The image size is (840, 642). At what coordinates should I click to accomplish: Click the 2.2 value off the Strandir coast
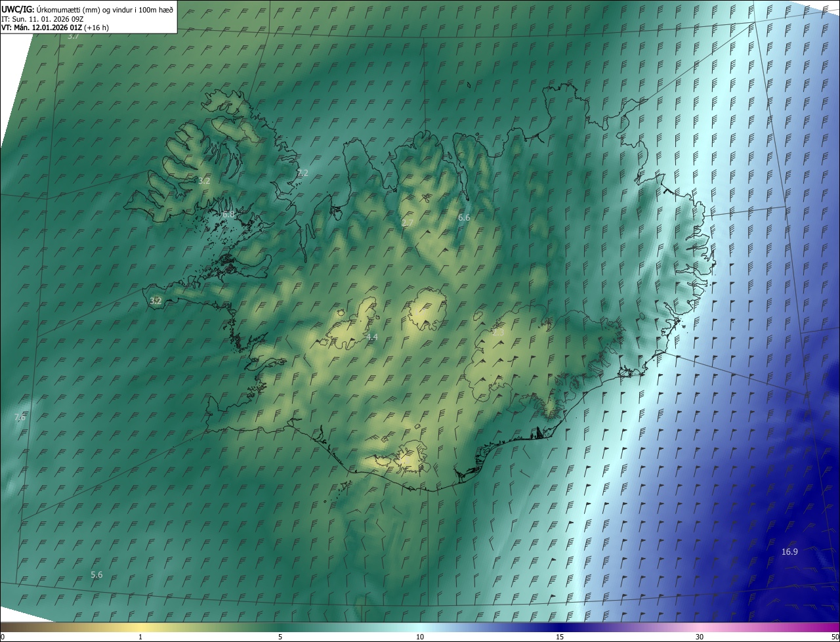[303, 173]
